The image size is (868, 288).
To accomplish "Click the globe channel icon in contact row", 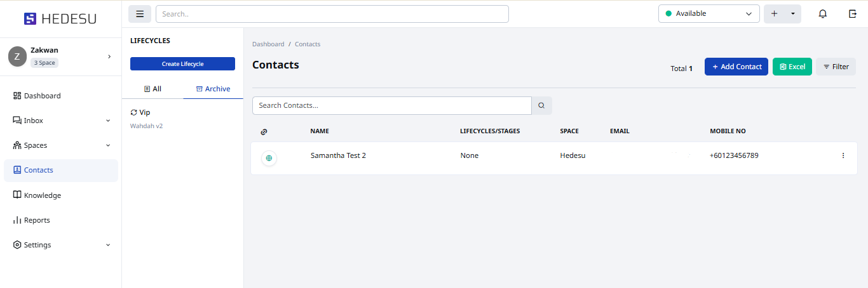I will click(x=269, y=158).
